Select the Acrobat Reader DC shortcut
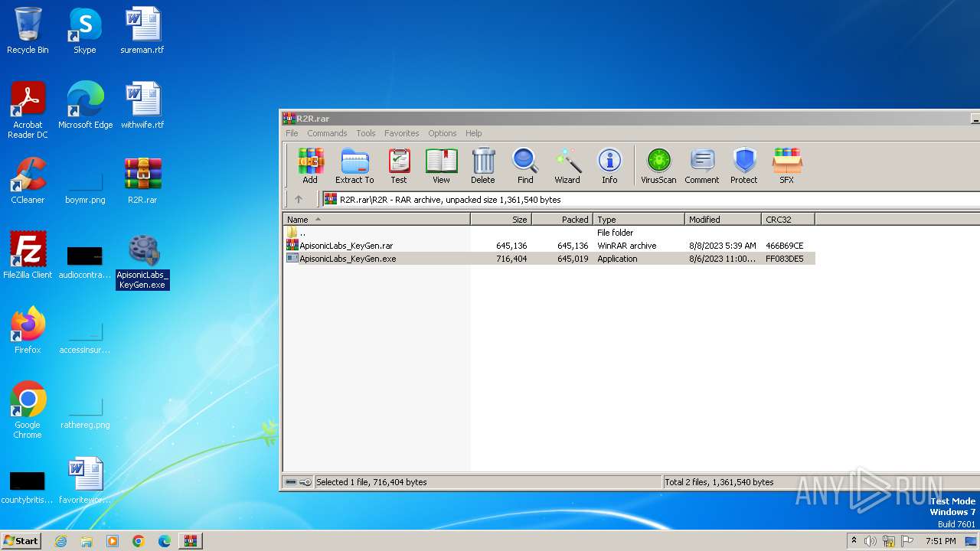The image size is (980, 551). 28,110
